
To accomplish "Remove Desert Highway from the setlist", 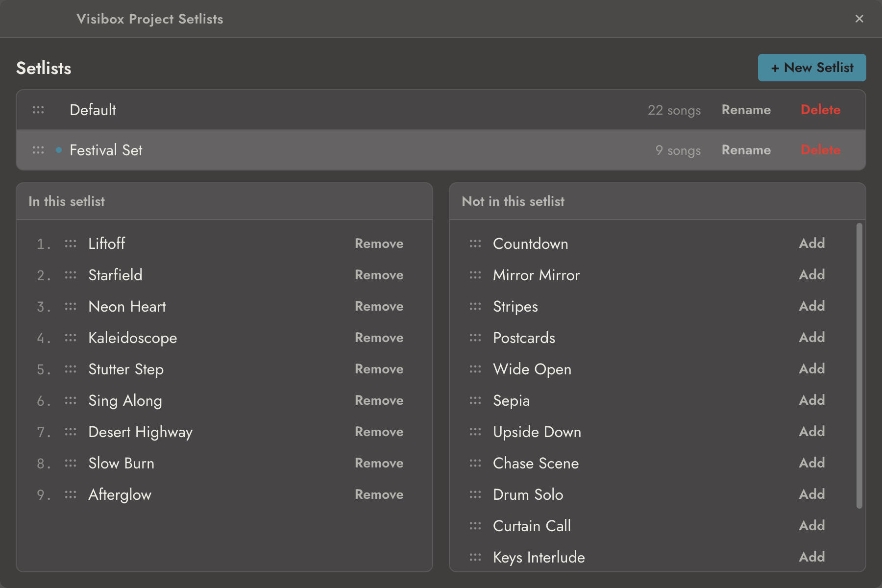I will pos(379,432).
